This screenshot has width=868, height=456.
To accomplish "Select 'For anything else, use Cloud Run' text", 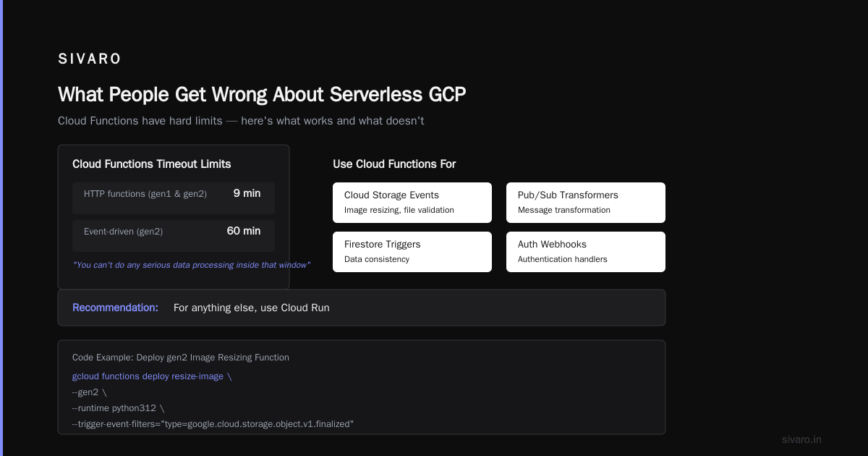I will [252, 308].
